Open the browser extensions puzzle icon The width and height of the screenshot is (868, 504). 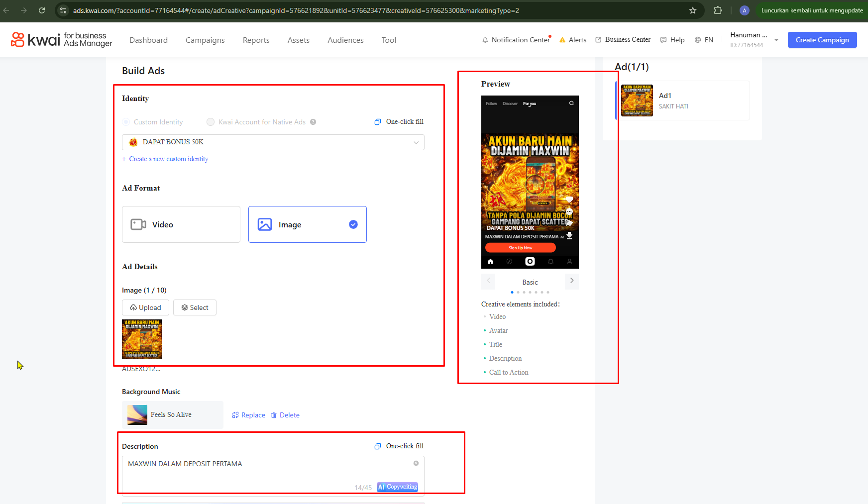718,10
